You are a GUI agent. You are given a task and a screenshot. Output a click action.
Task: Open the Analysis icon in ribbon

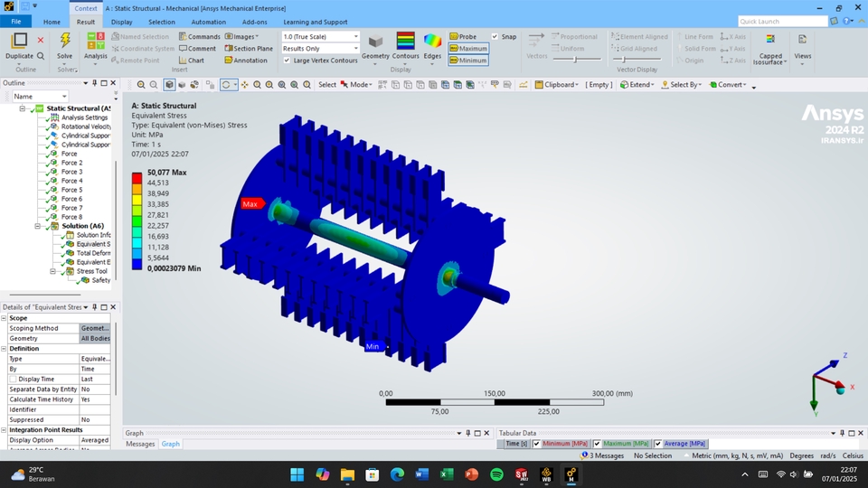point(95,42)
